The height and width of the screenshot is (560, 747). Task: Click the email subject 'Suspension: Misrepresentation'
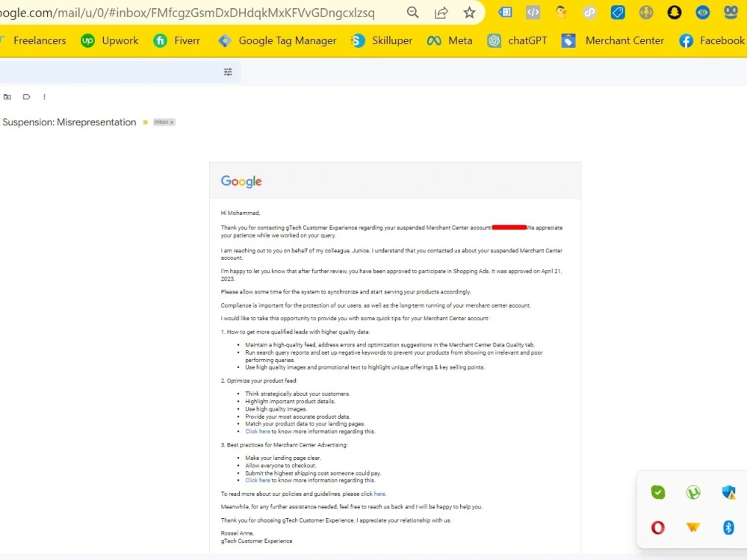69,122
